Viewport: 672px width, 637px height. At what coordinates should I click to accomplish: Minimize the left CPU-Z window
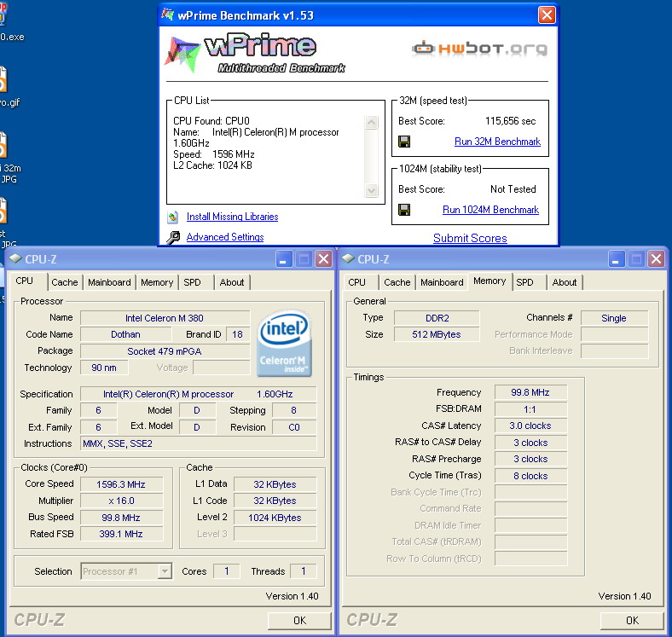pos(283,259)
